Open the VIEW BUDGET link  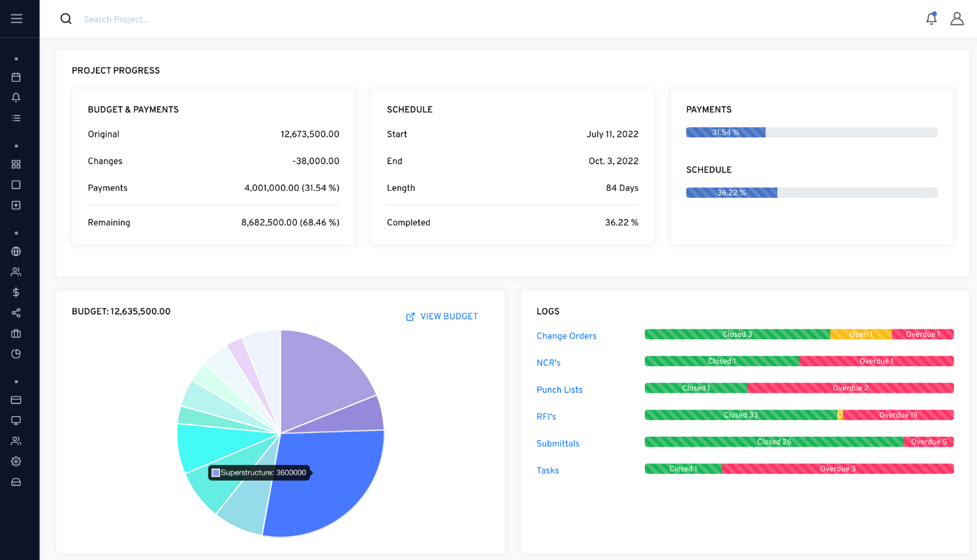click(x=442, y=316)
